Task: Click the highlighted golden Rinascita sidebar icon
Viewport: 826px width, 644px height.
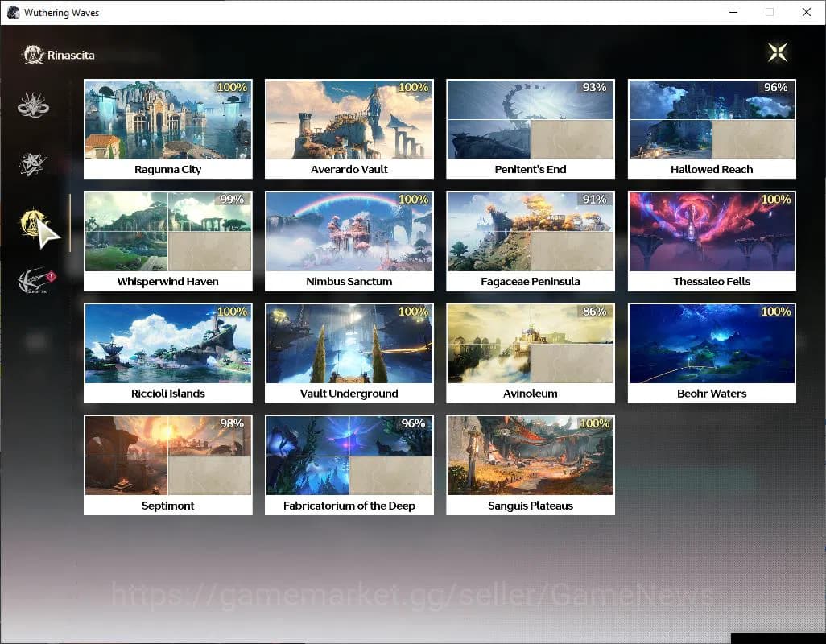Action: point(34,223)
